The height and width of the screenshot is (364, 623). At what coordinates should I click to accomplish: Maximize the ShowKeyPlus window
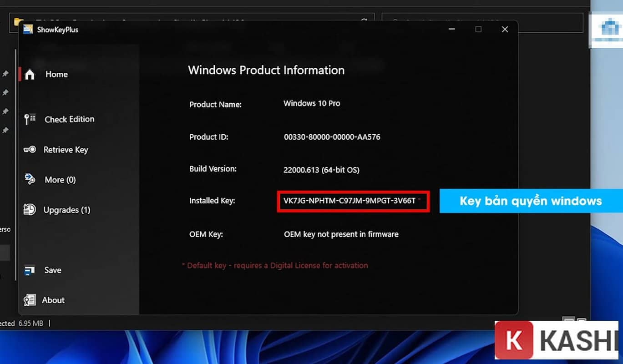(478, 29)
